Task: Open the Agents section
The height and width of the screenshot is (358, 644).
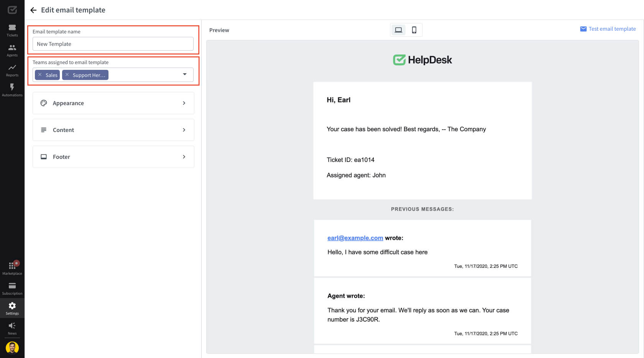Action: coord(12,50)
